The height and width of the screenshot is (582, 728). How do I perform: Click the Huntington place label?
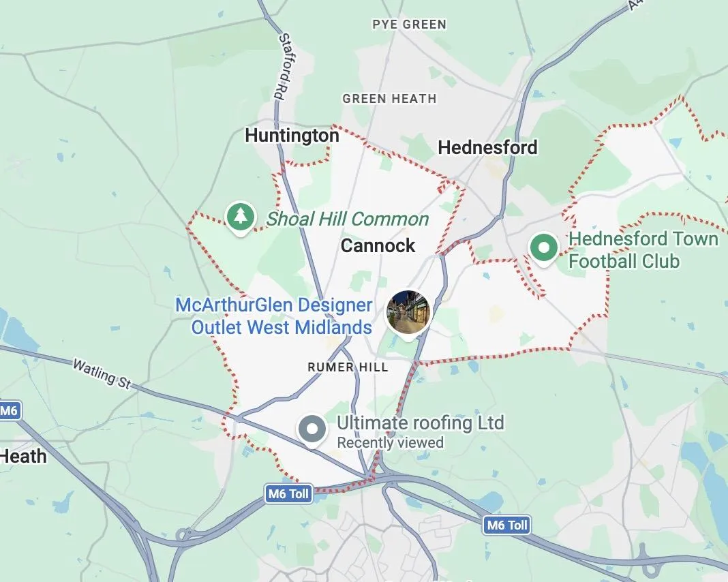292,136
